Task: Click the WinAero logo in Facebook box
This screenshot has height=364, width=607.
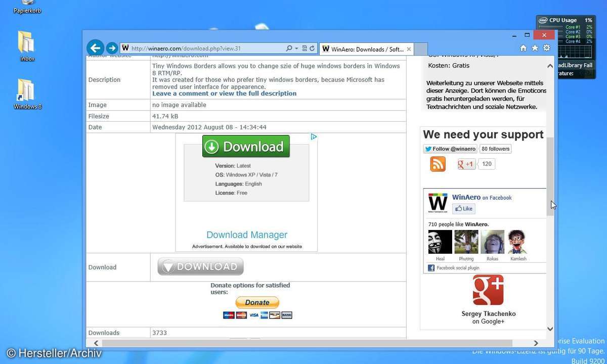Action: coord(438,203)
